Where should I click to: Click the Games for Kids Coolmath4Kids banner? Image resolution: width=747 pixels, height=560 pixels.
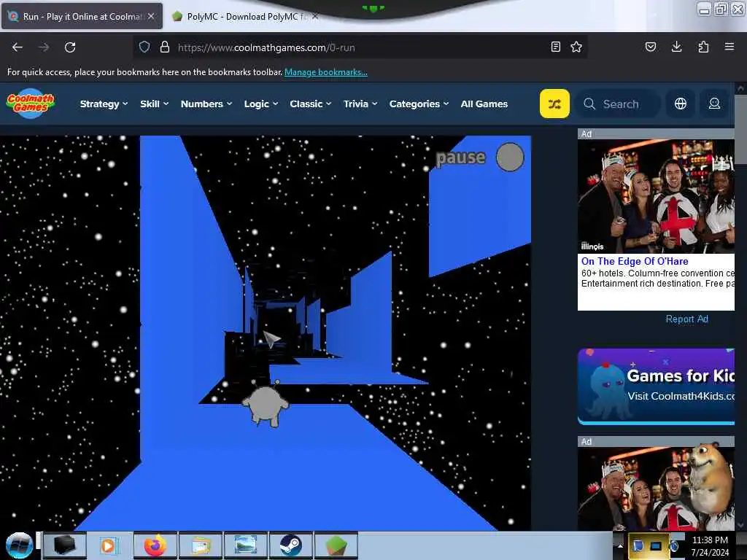pos(656,386)
